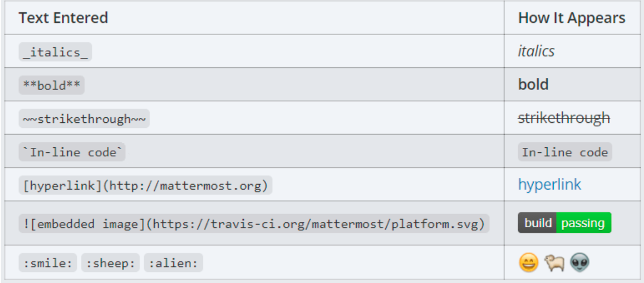The width and height of the screenshot is (644, 283).
Task: Click the alien emoji
Action: [580, 262]
